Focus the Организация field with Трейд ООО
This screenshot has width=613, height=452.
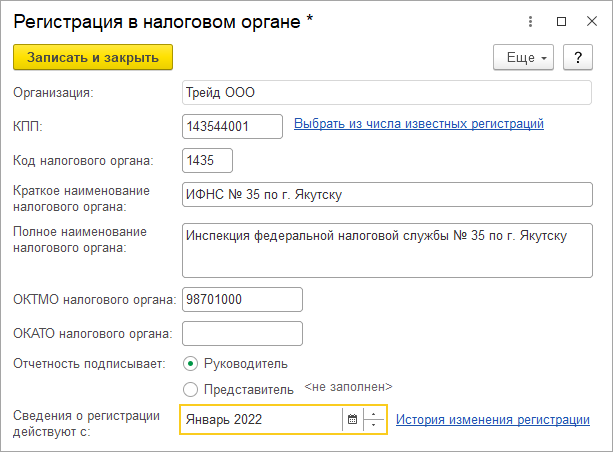coord(386,93)
